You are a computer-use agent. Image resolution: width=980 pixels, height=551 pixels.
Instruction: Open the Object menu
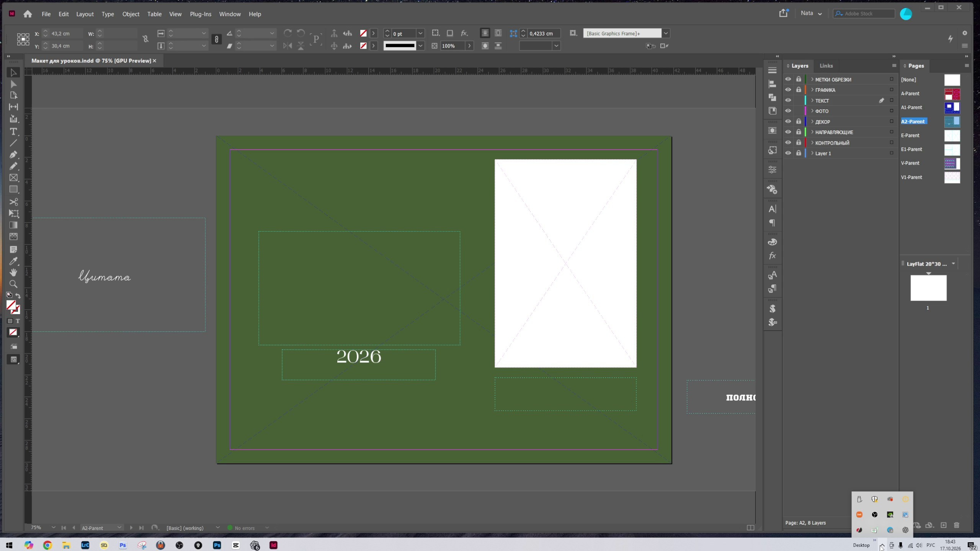(x=131, y=14)
